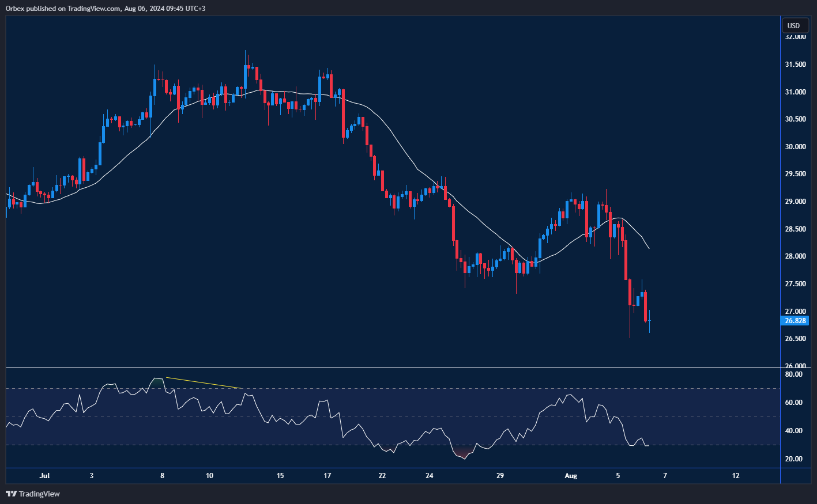Click the 30.000 level on the price scale
Image resolution: width=817 pixels, height=504 pixels.
coord(795,147)
